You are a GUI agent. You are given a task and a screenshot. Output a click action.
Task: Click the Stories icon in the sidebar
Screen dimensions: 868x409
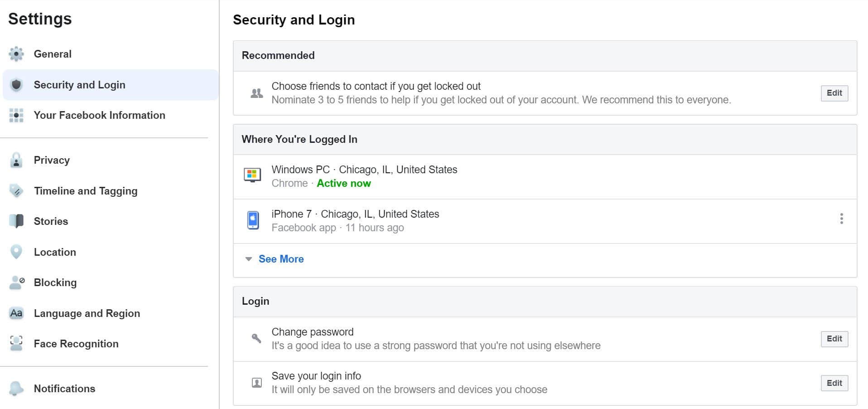point(16,221)
